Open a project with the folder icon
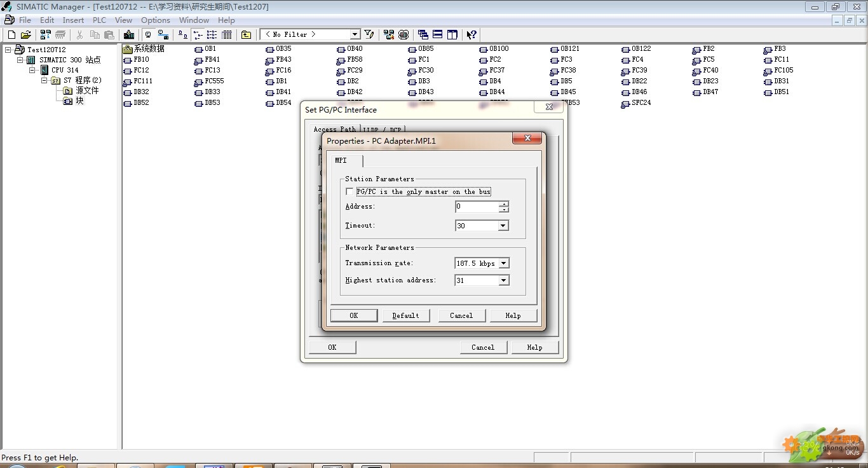 [x=26, y=35]
